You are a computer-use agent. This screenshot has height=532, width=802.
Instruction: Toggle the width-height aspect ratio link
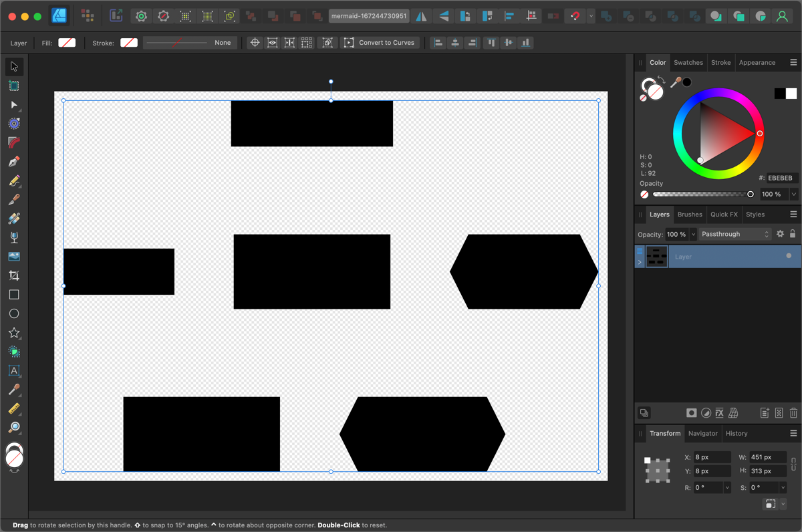pyautogui.click(x=793, y=464)
